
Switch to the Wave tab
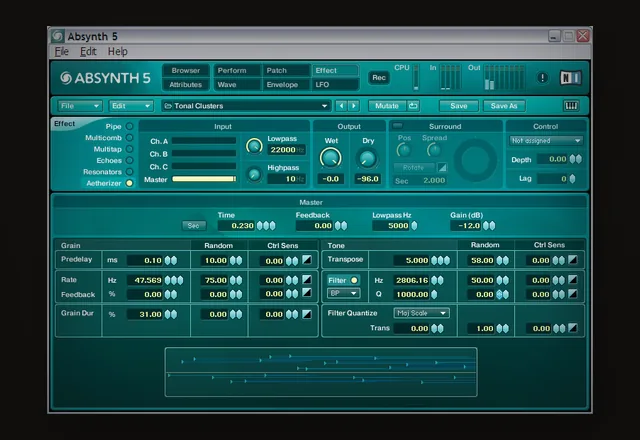click(x=237, y=84)
